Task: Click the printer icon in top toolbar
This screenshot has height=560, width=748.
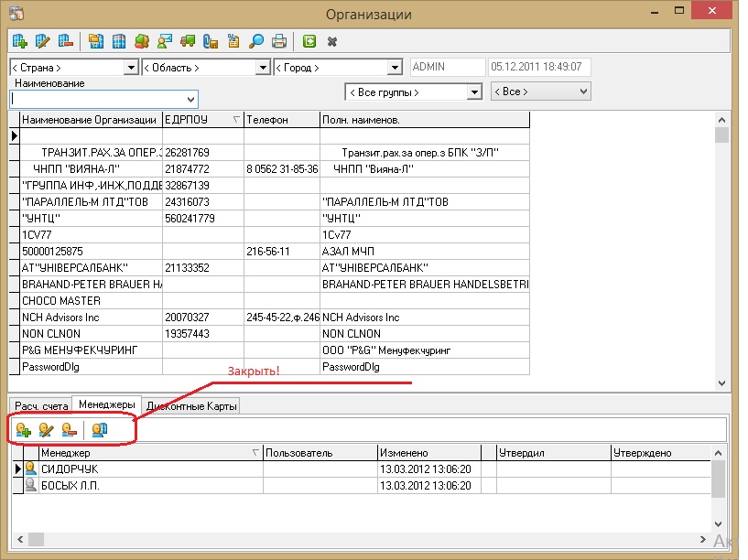Action: tap(279, 41)
